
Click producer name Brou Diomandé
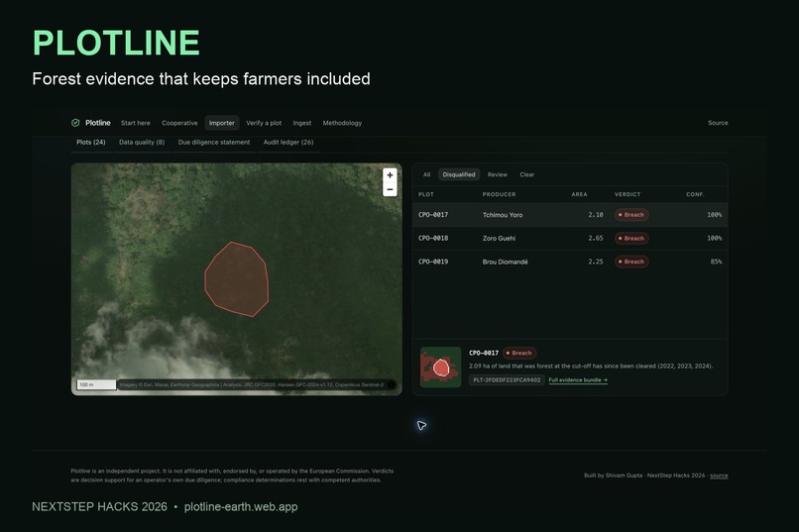pyautogui.click(x=505, y=262)
